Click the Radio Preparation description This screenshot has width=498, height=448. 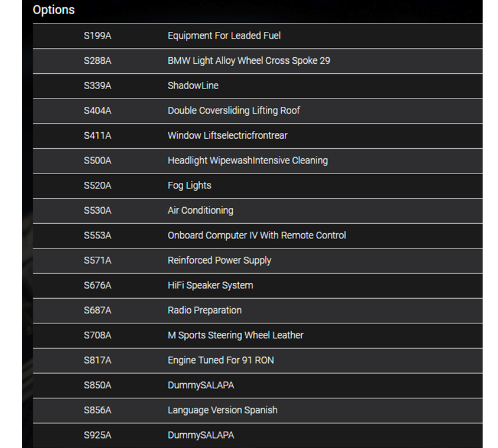(204, 310)
